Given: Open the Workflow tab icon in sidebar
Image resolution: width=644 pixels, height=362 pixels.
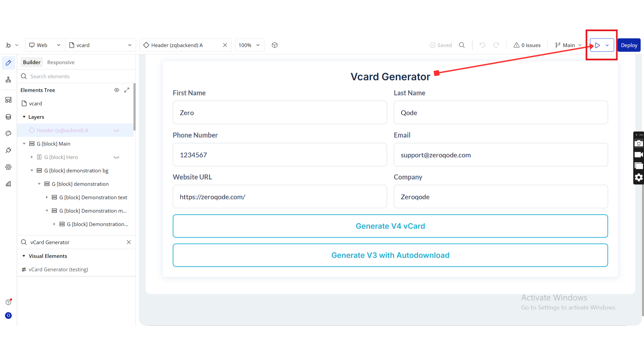Looking at the screenshot, I should click(8, 80).
